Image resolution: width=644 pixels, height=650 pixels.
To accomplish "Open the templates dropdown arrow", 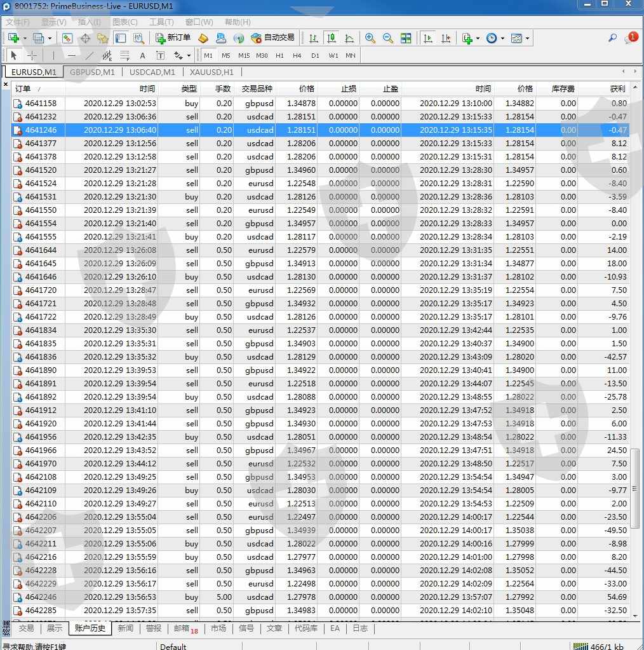I will point(527,38).
